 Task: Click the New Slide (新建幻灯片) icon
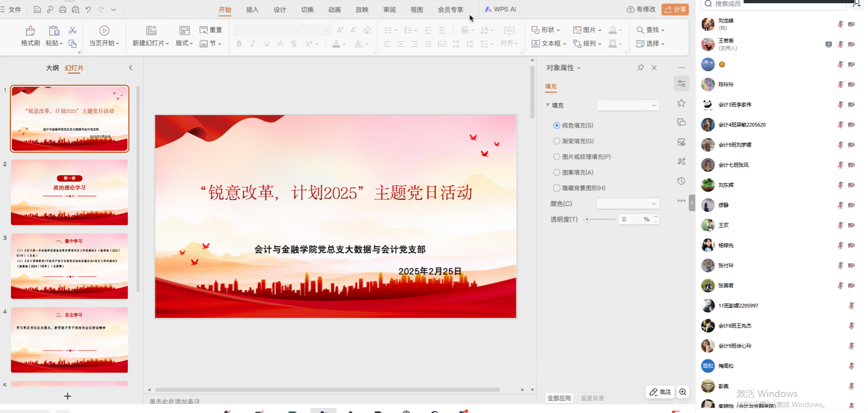(x=151, y=31)
